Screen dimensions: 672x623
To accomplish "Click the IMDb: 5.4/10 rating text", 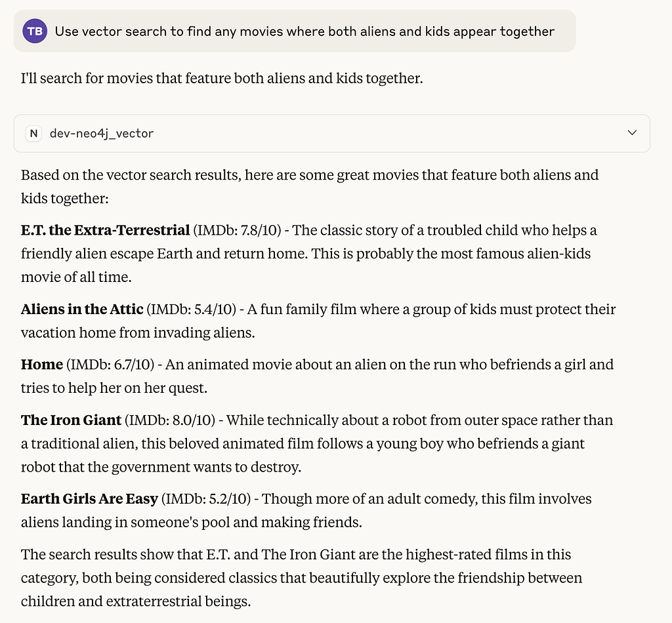I will pyautogui.click(x=192, y=309).
